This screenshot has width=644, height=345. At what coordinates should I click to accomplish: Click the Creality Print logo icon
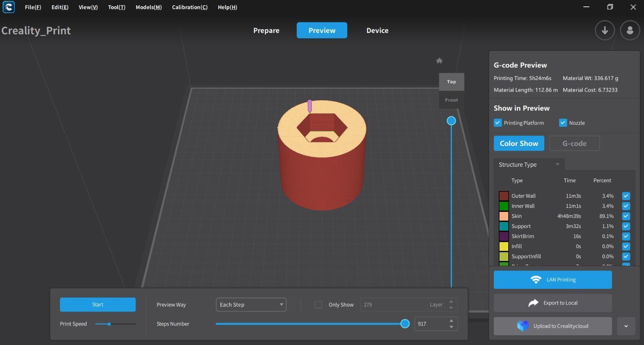click(x=8, y=7)
